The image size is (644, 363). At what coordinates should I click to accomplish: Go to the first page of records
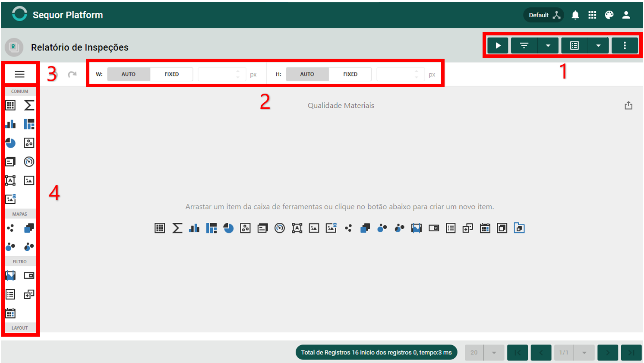click(518, 353)
